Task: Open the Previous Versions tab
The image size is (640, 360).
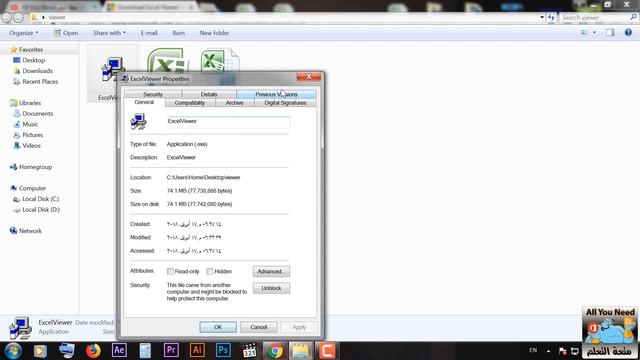Action: pos(276,94)
